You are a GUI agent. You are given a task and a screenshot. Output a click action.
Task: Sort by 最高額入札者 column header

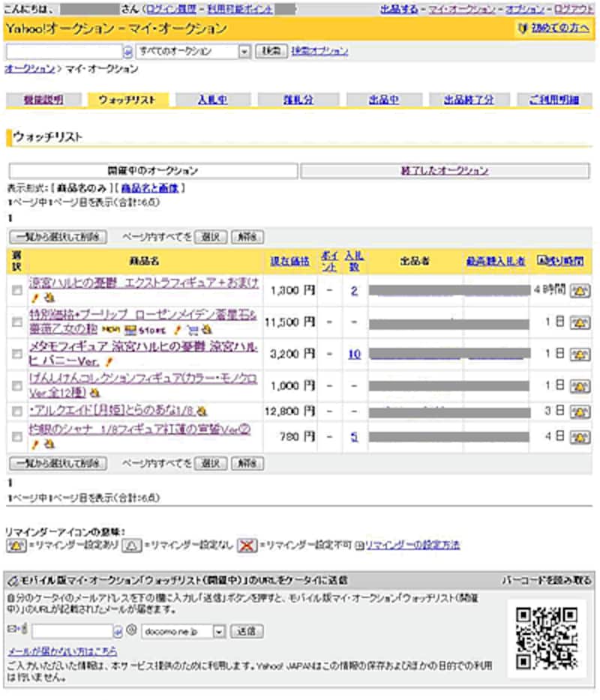click(496, 261)
